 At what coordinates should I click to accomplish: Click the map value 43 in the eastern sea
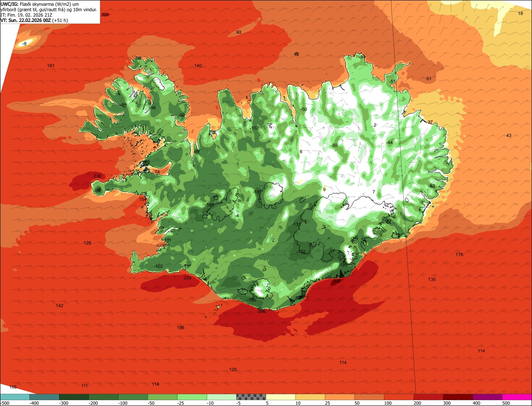(x=509, y=136)
